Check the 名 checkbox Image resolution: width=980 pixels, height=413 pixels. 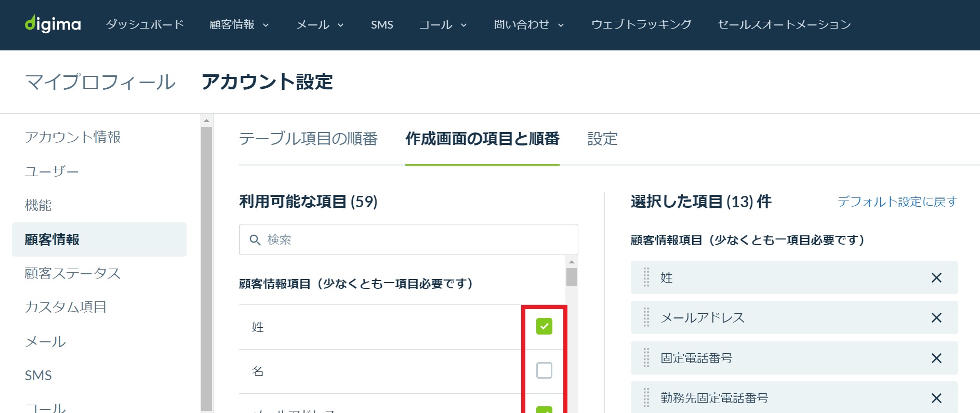point(544,370)
